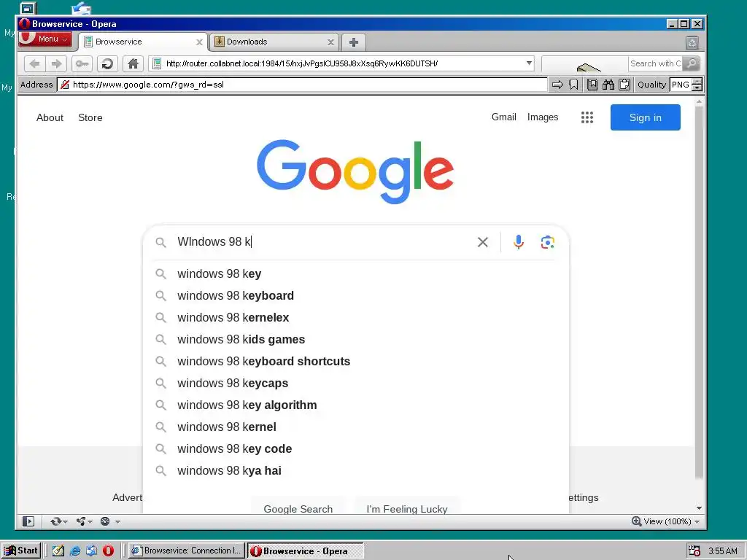Viewport: 747px width, 560px height.
Task: Click the Browservice bookmark ribbon icon
Action: coord(573,85)
